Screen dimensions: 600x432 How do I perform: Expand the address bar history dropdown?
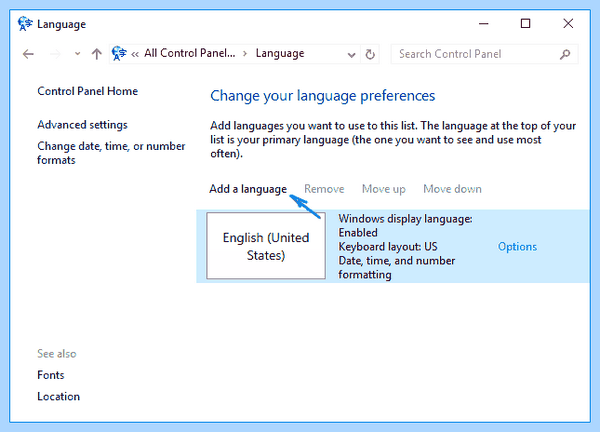351,55
